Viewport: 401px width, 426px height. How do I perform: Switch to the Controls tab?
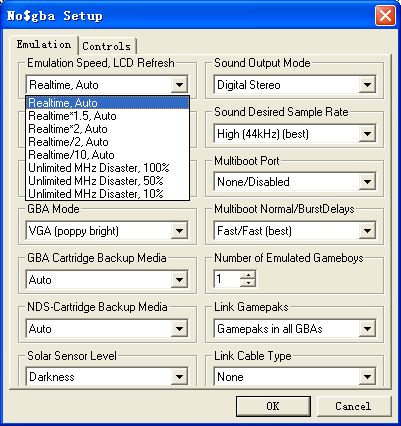[x=107, y=46]
